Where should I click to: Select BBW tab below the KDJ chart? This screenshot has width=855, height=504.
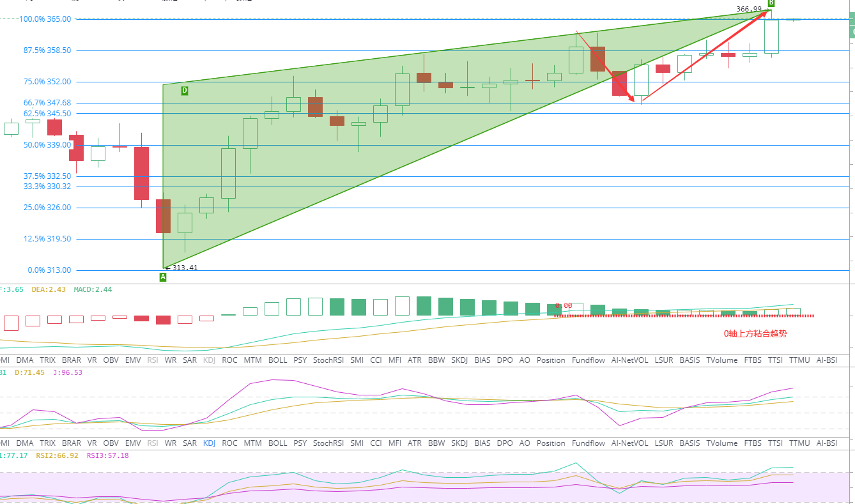[x=436, y=443]
